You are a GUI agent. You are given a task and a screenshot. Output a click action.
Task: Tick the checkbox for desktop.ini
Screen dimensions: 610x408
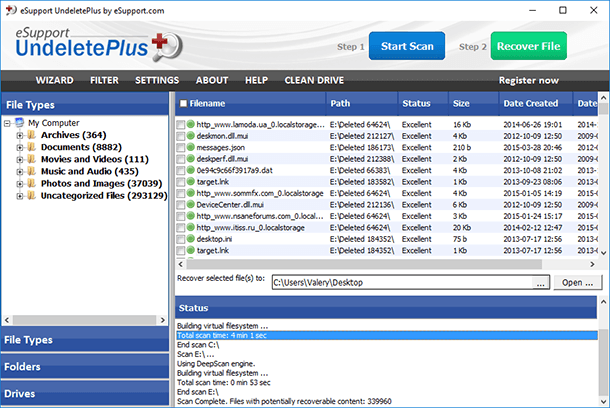[180, 240]
